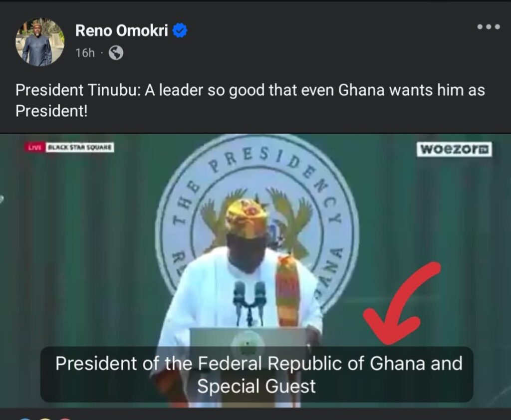Open Reno Omokri profile name link
The height and width of the screenshot is (420, 511).
[x=122, y=30]
